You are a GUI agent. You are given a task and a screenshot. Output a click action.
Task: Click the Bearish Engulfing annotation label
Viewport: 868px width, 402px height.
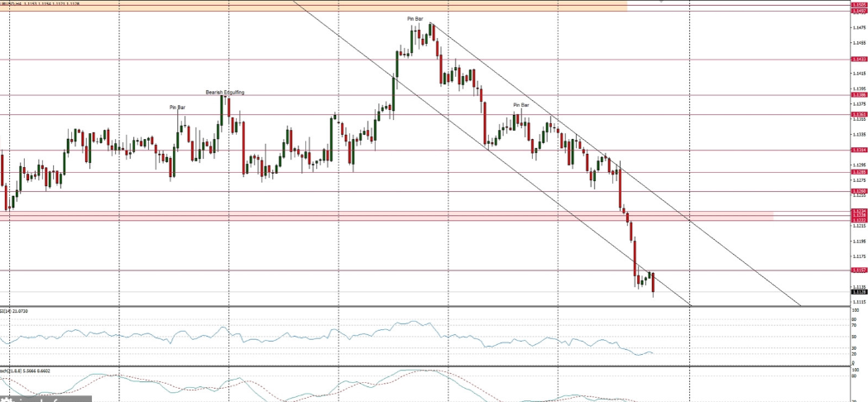(x=224, y=93)
